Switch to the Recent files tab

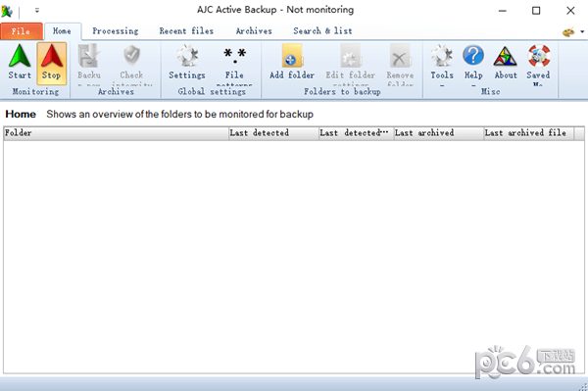186,31
